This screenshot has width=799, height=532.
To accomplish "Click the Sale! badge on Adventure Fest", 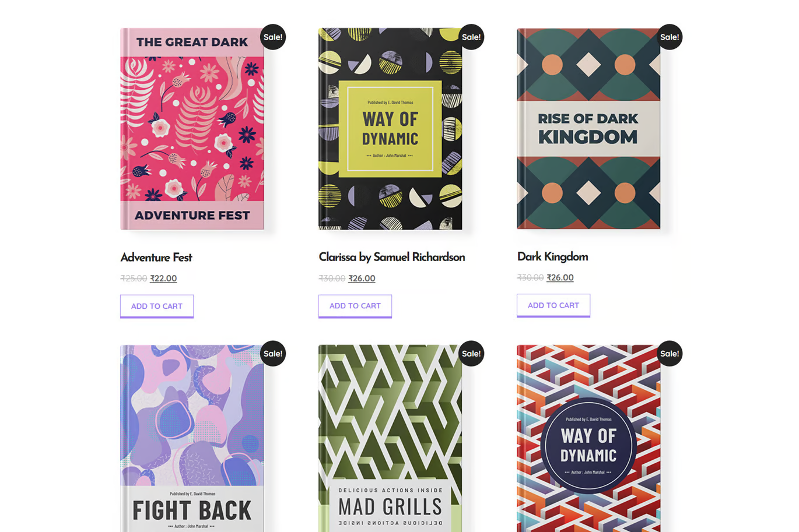I will point(273,37).
